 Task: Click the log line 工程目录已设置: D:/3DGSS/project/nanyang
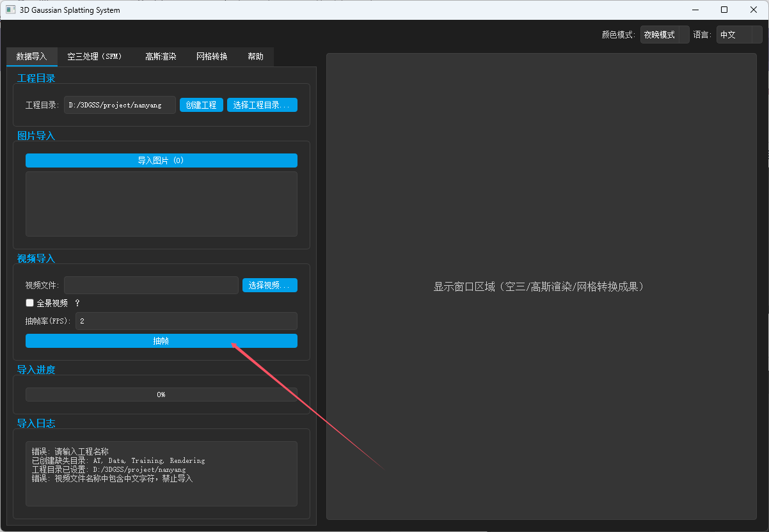[109, 469]
